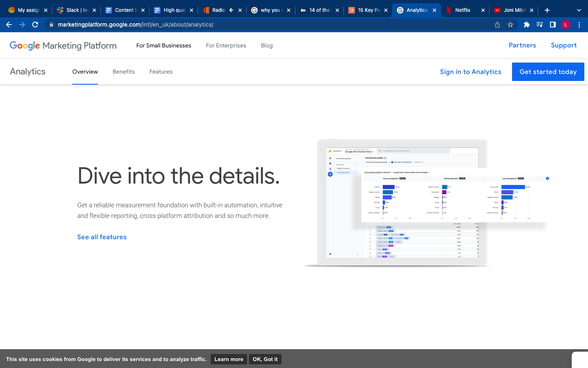Click the browser forward arrow
The image size is (588, 368).
click(x=22, y=25)
